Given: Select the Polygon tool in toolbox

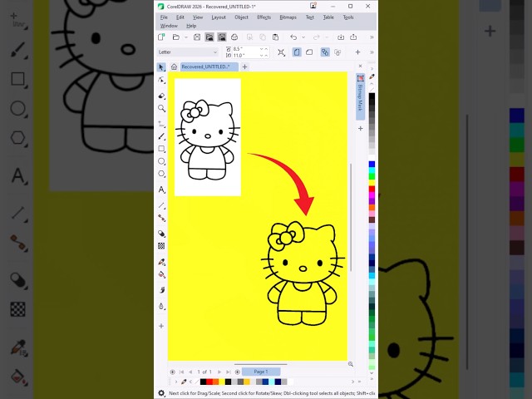Looking at the screenshot, I should pos(161,174).
